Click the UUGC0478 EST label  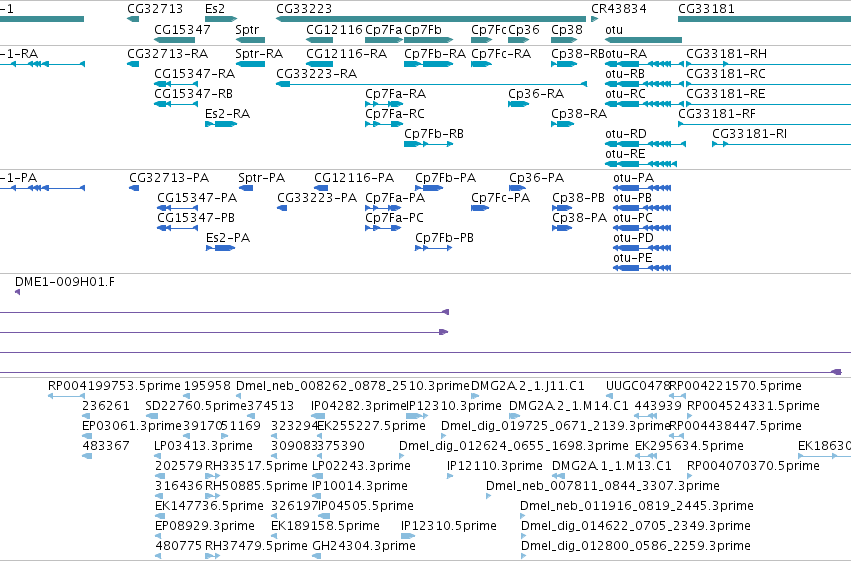pos(638,386)
